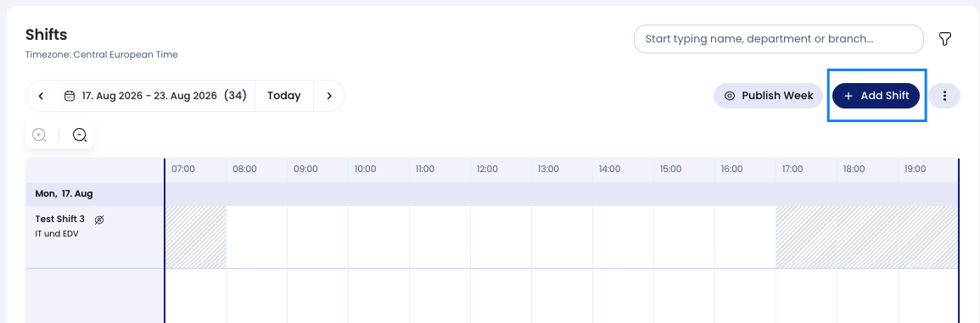Click the calendar icon beside date range
The width and height of the screenshot is (980, 323).
click(70, 96)
